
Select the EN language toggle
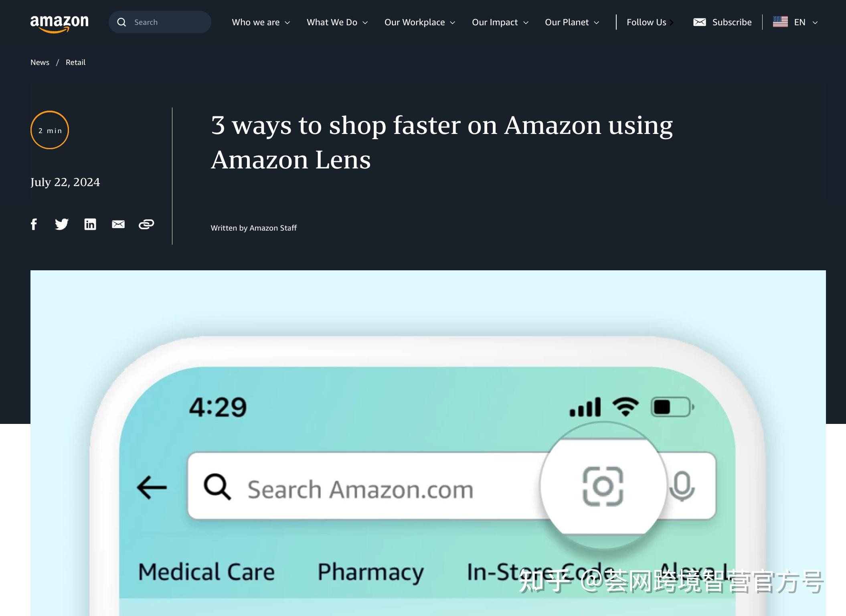pos(797,22)
